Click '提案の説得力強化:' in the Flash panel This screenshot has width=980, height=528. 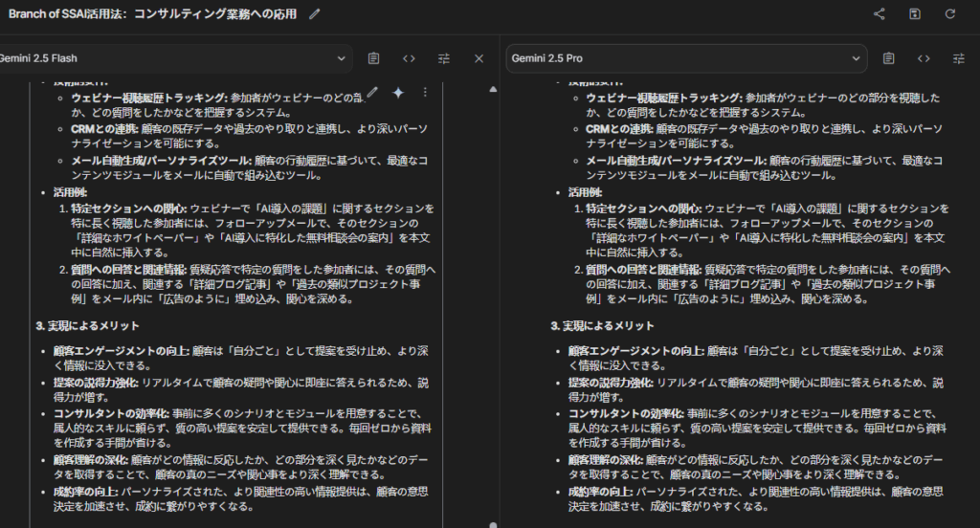pos(96,383)
